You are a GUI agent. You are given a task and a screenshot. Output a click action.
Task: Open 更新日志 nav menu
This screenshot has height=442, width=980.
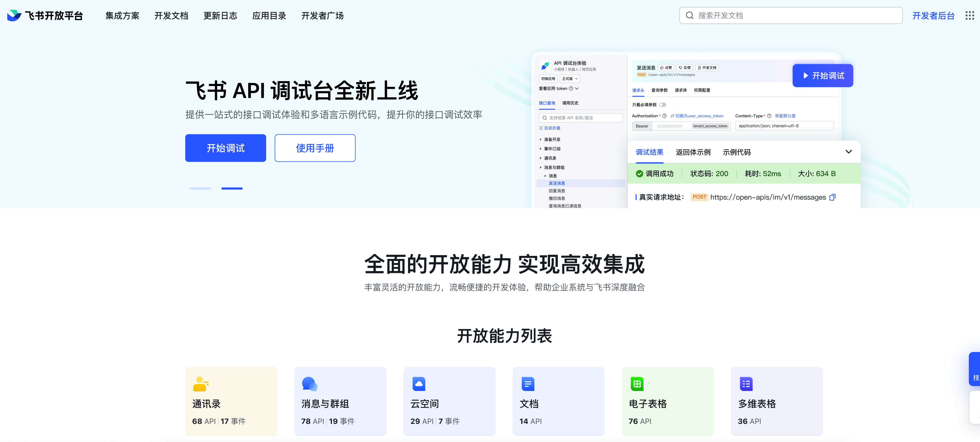click(x=220, y=16)
